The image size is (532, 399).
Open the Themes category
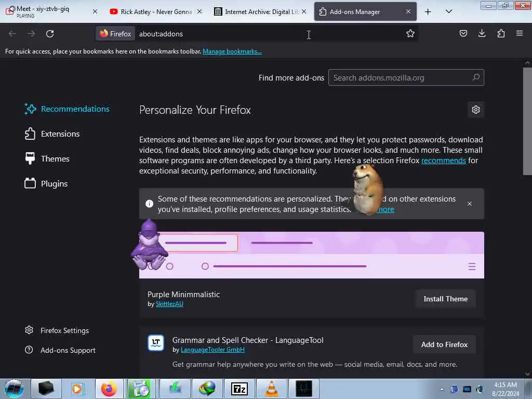tap(47, 158)
